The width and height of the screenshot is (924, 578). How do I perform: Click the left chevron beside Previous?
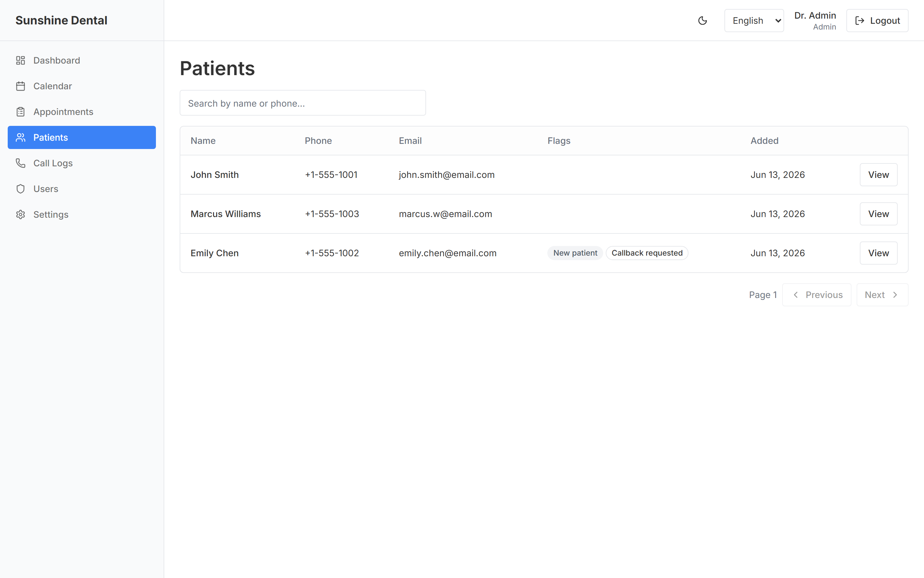pos(796,295)
